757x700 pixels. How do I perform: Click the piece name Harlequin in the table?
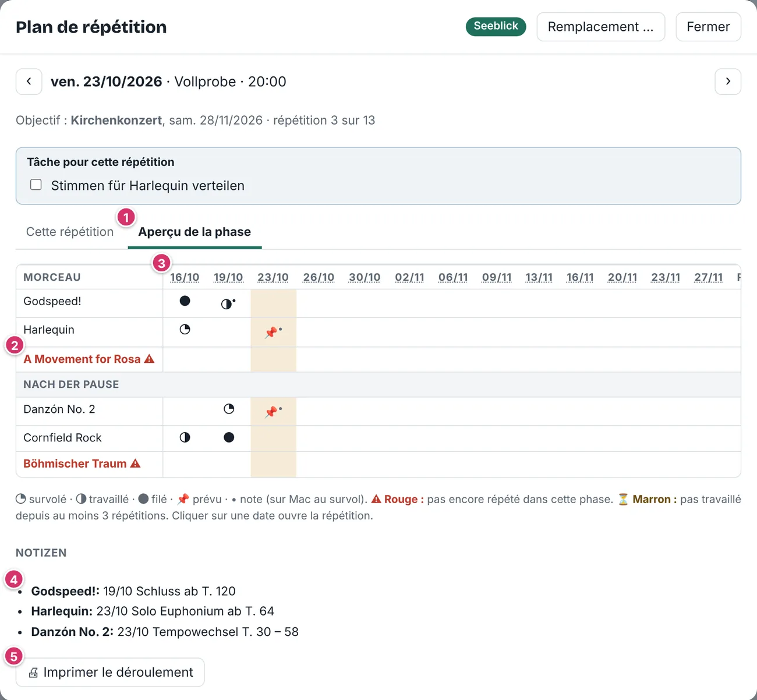coord(49,330)
